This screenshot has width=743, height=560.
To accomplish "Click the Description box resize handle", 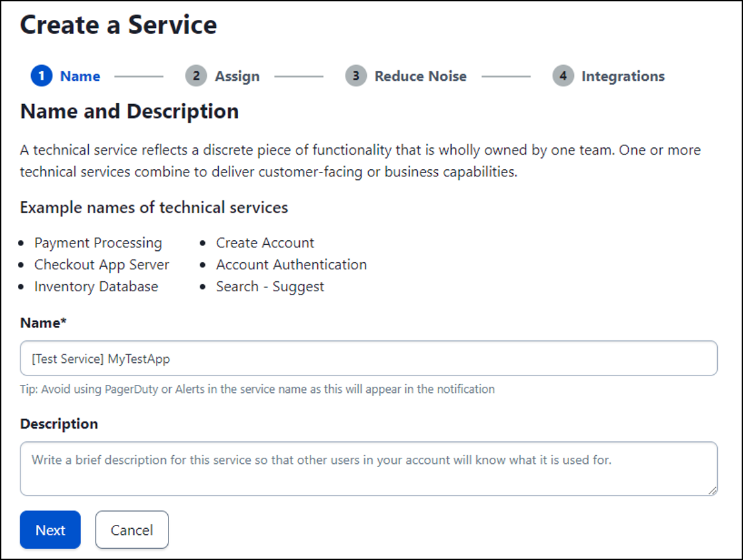I will [712, 490].
